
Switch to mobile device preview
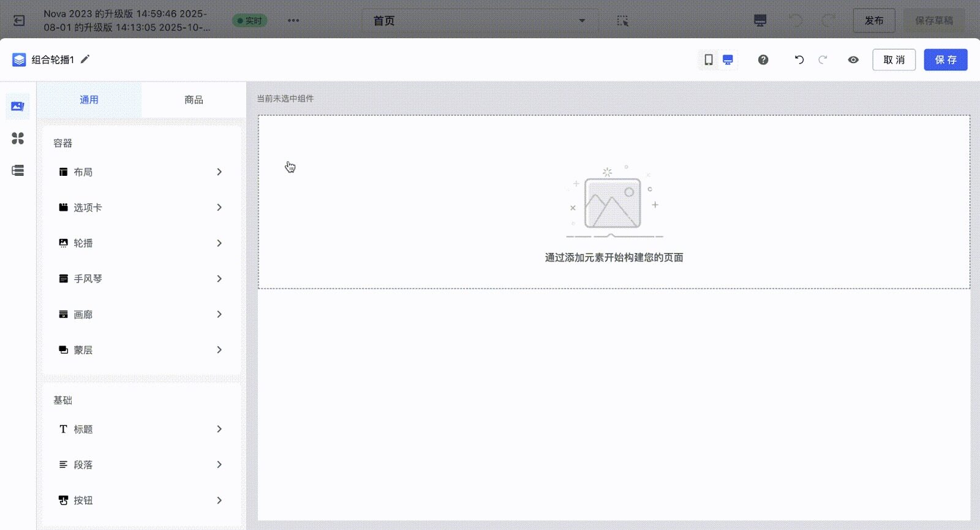click(x=709, y=60)
